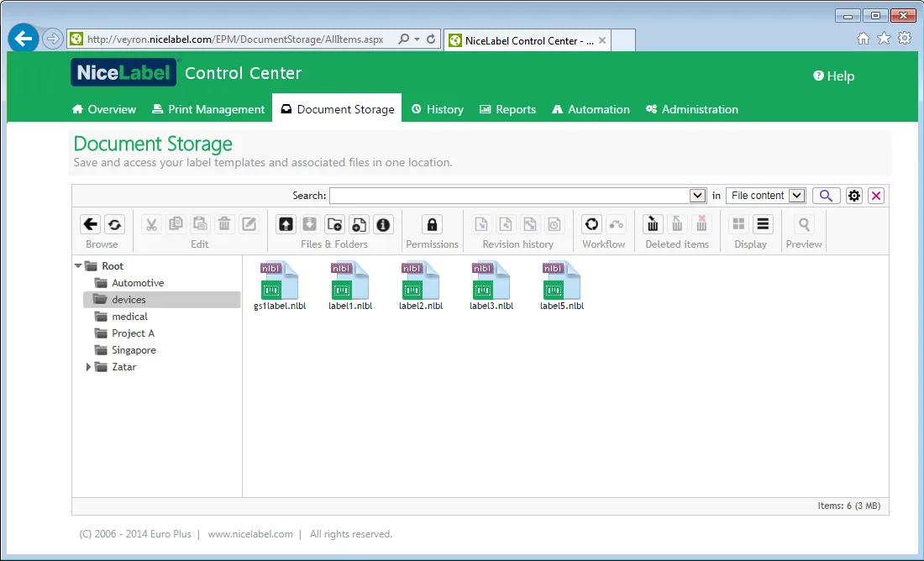Go to the History tab

438,109
